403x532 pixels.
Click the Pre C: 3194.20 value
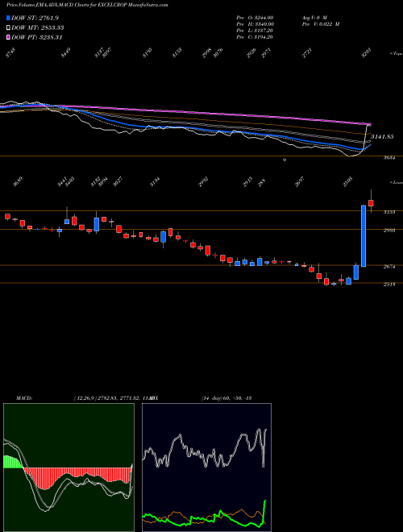click(x=255, y=37)
